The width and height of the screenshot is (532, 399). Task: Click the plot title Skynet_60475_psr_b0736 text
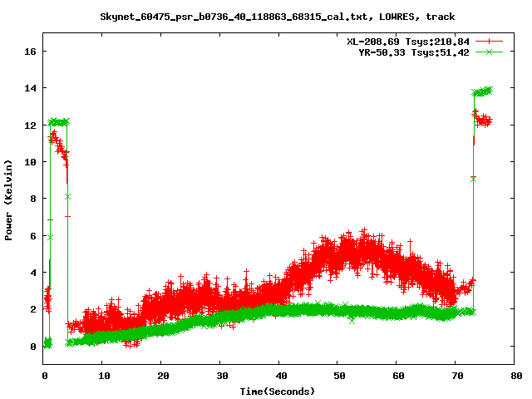277,17
